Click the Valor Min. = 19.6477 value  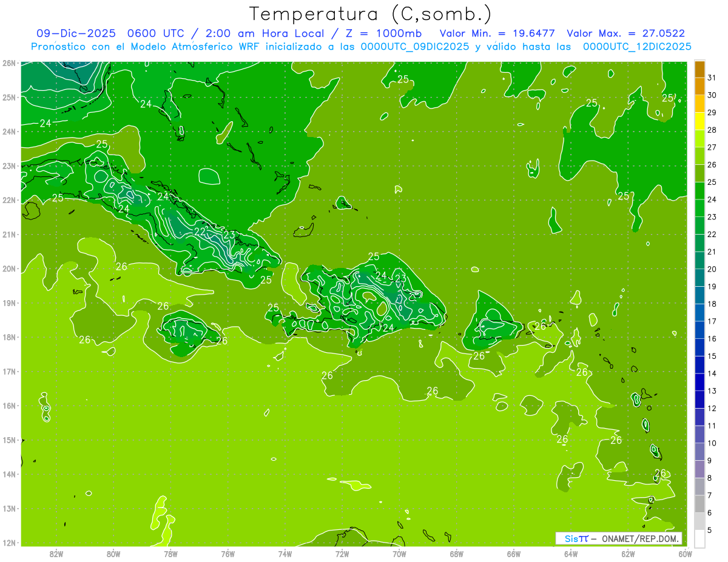[x=497, y=34]
